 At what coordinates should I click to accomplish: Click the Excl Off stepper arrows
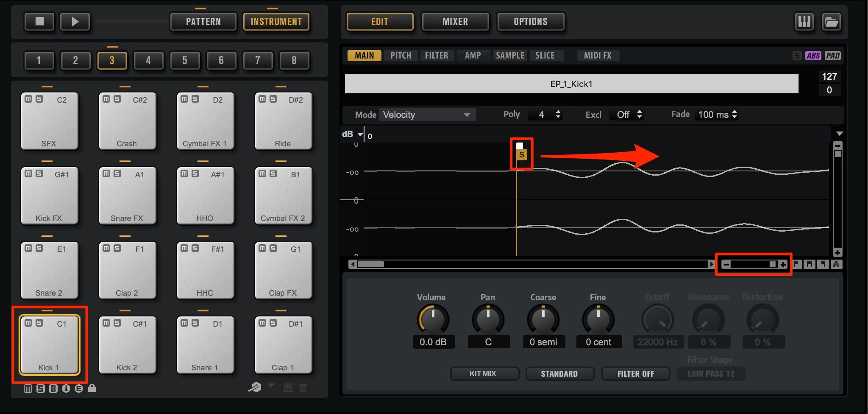coord(640,115)
